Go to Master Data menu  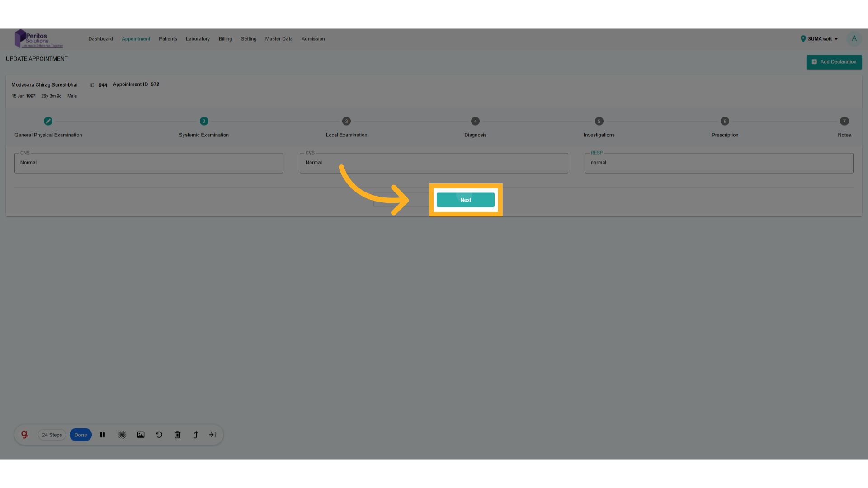click(278, 39)
